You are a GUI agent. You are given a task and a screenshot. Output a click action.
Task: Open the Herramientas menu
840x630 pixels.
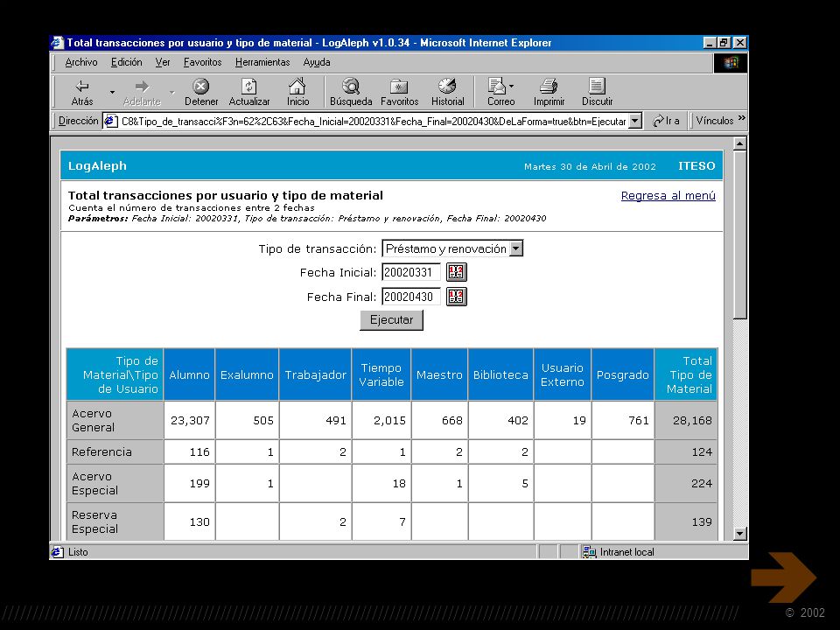tap(262, 62)
